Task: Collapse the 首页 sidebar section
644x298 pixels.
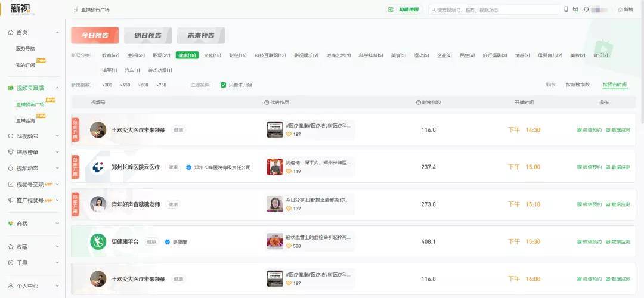Action: [57, 32]
